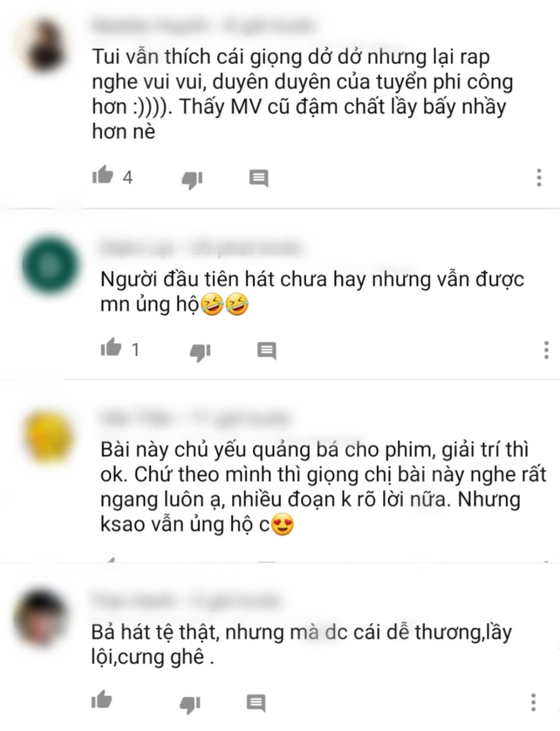
Task: Open options menu for "Người đầu tiên" comment
Action: [546, 350]
